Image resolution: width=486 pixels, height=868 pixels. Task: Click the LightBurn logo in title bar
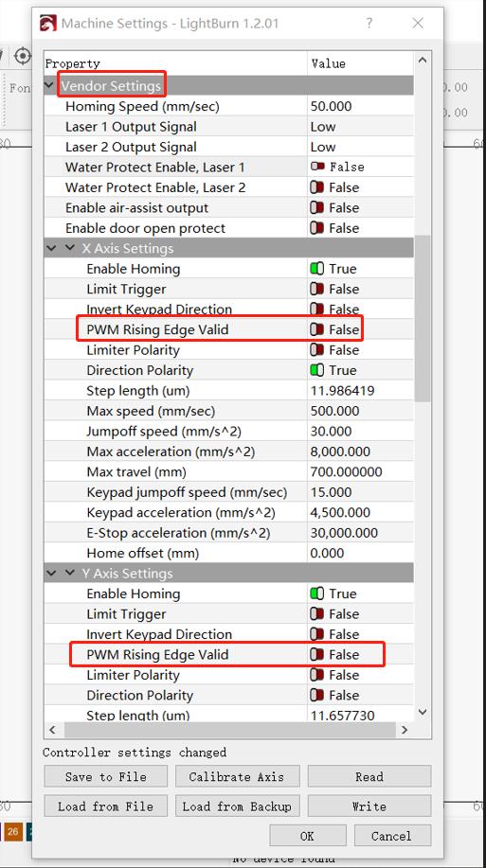[x=47, y=24]
